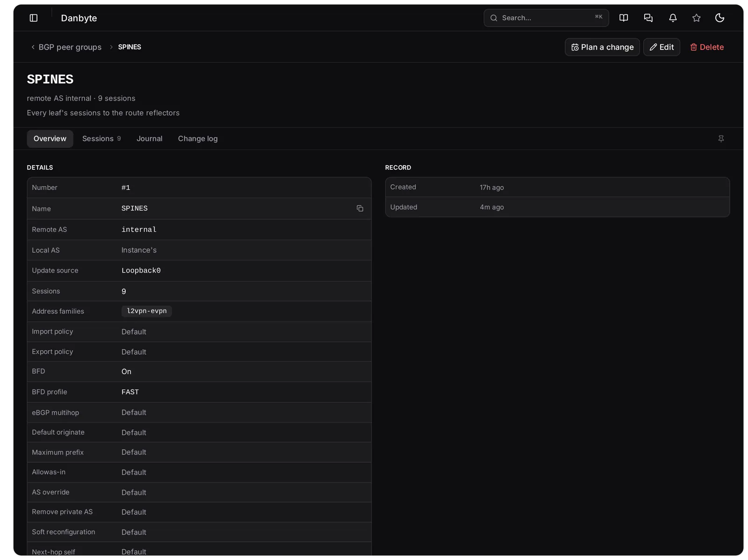Click the Remove private AS row label
748x560 pixels.
[x=62, y=512]
